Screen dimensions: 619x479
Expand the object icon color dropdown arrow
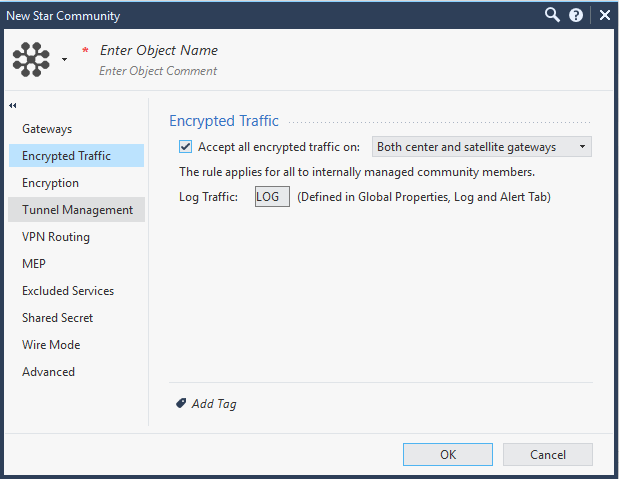[64, 60]
